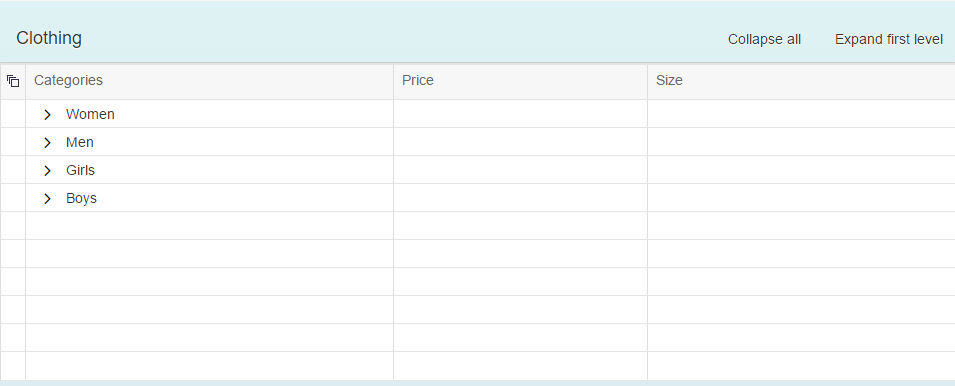
Task: Select the Size column header
Action: [x=801, y=81]
